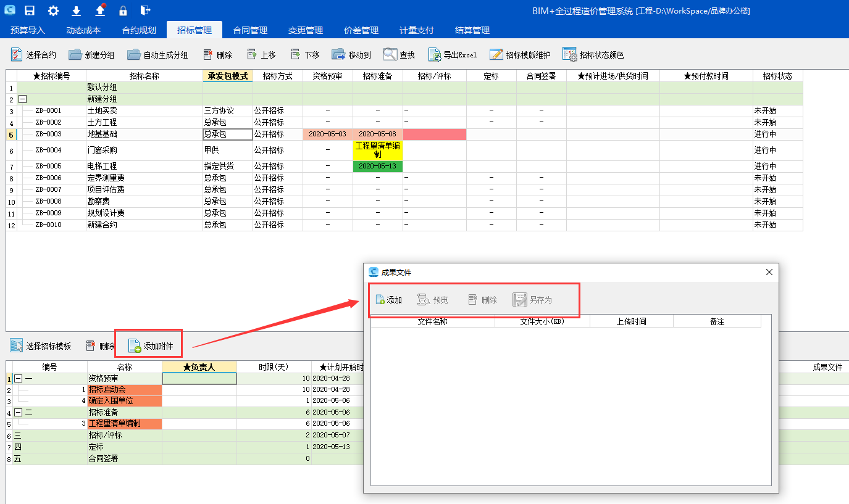Image resolution: width=849 pixels, height=504 pixels.
Task: Click 选择合约 toolbar button
Action: pos(33,55)
